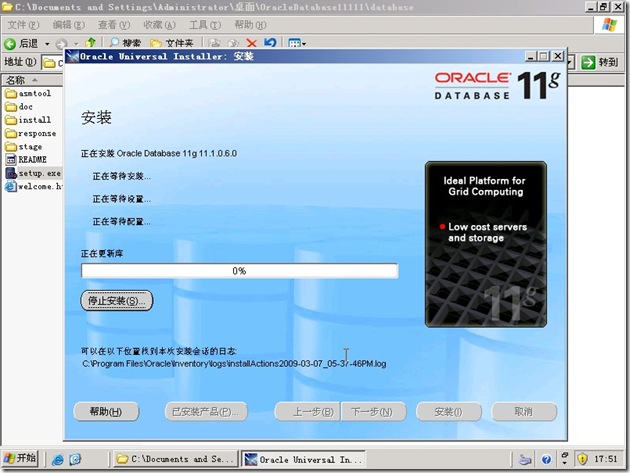Click the Explorer Forward arrow icon
630x473 pixels.
pos(61,43)
